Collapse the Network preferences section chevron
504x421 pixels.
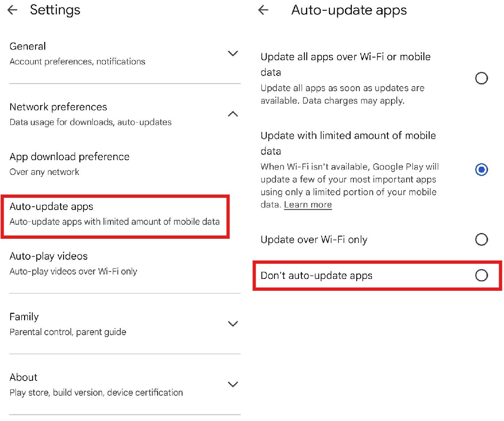[233, 114]
